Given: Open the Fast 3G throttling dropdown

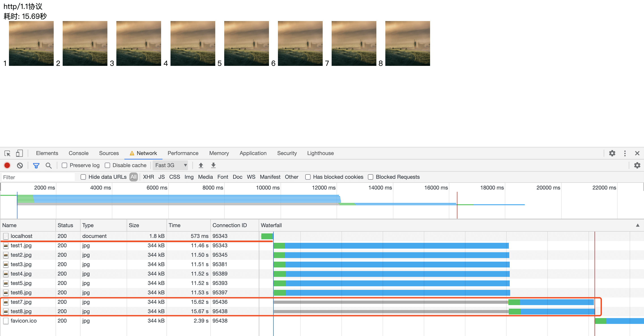Looking at the screenshot, I should coord(171,165).
